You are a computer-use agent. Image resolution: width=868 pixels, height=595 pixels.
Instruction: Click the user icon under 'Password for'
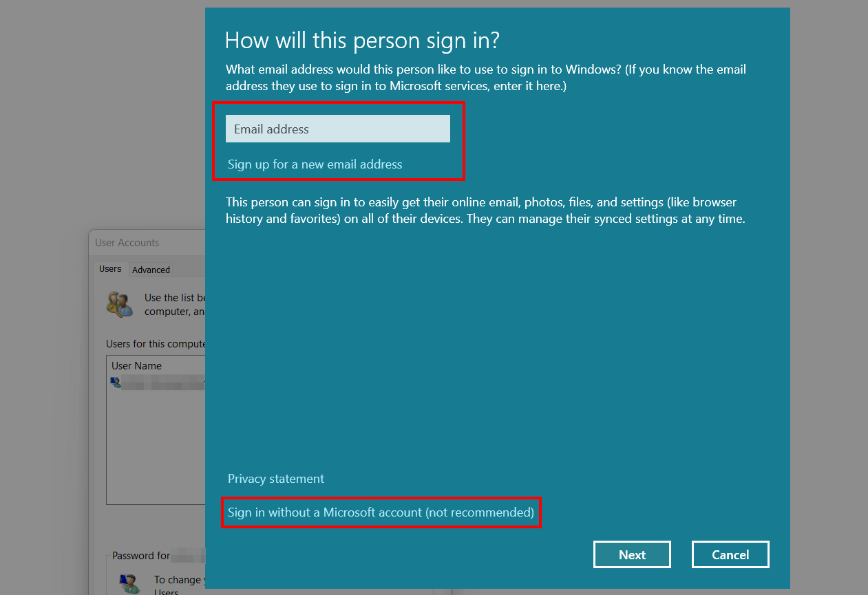coord(127,583)
